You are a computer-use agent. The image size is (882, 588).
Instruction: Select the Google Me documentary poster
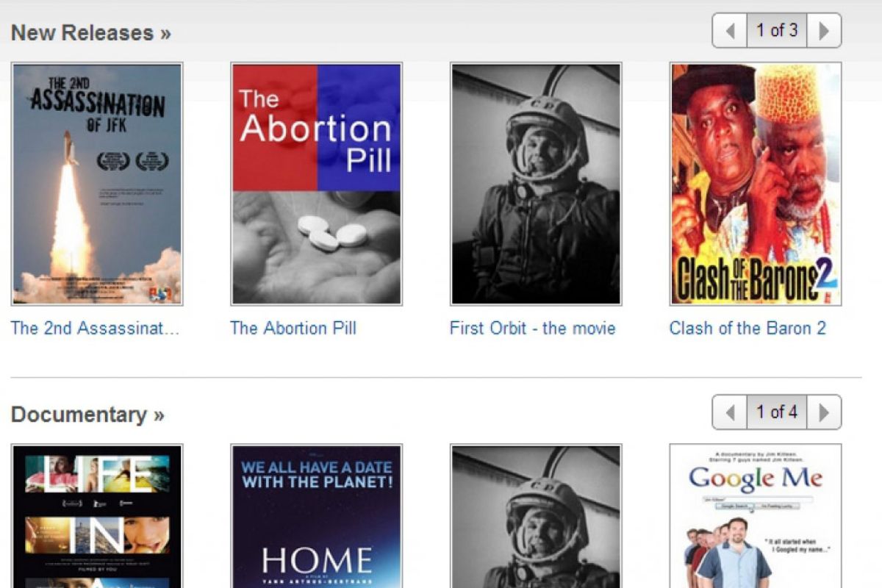tap(756, 516)
